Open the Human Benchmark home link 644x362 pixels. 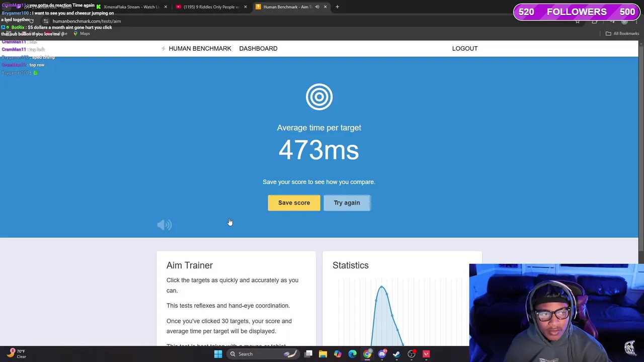[200, 48]
